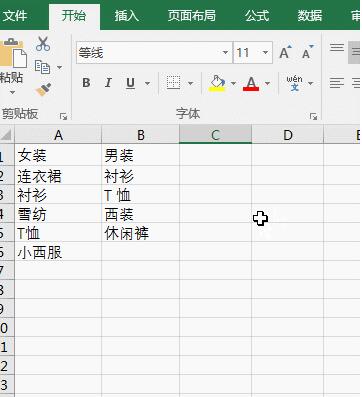Viewport: 362px width, 397px height.
Task: Click the Copy icon in clipboard group
Action: point(42,67)
